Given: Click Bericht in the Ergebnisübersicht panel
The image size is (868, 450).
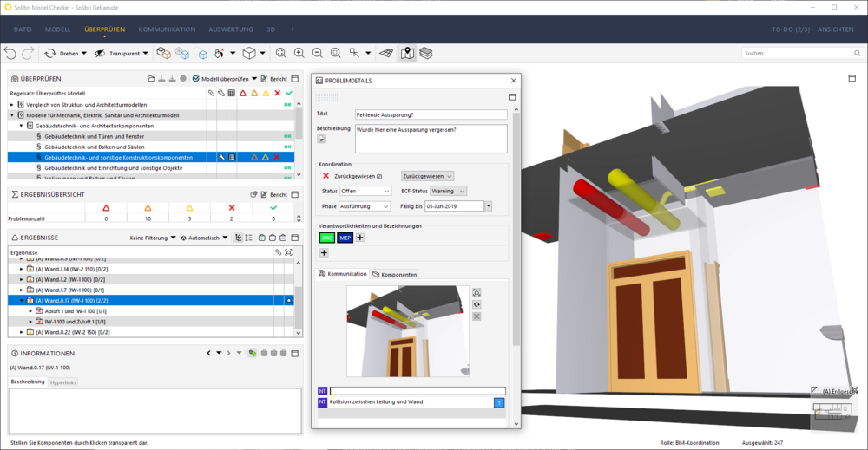Looking at the screenshot, I should [x=274, y=194].
